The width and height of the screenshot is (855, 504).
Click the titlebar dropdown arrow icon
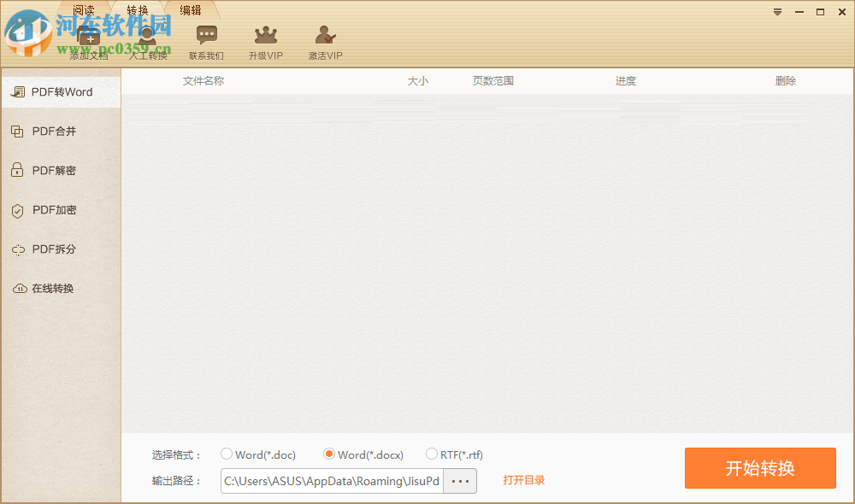click(x=777, y=12)
